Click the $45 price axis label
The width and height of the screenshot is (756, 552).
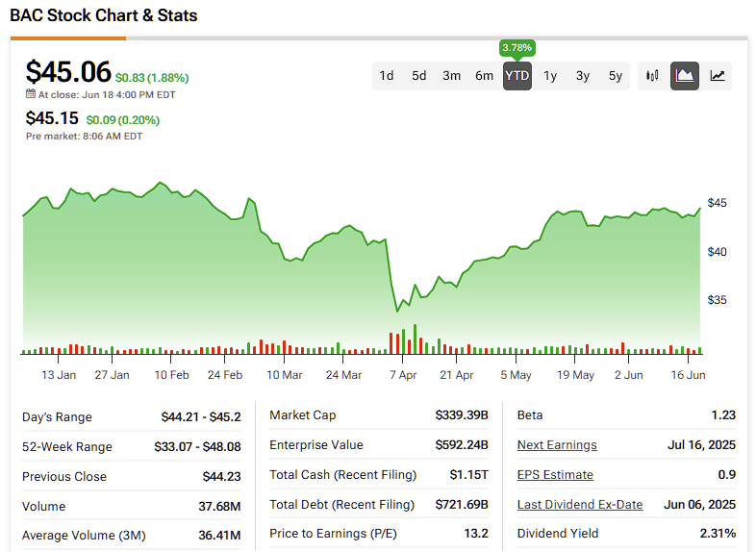[x=717, y=203]
